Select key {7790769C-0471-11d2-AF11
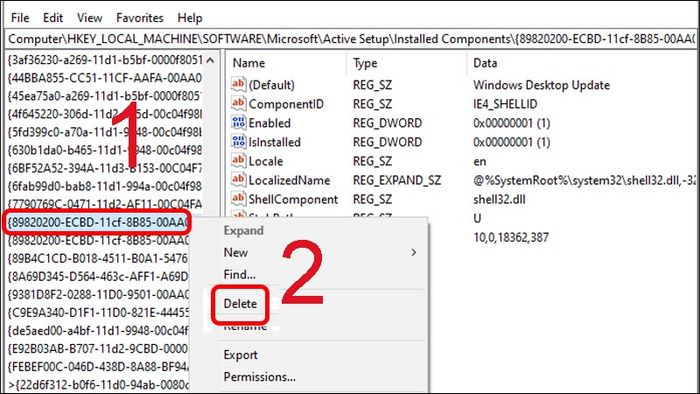 click(x=105, y=204)
